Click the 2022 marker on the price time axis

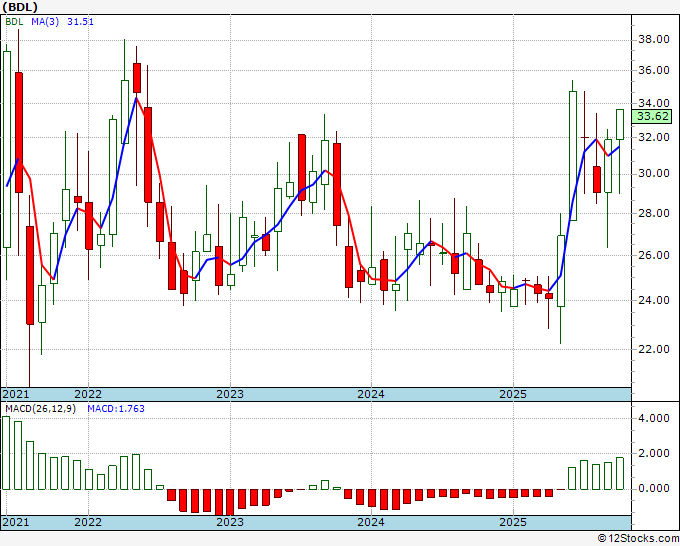click(88, 394)
